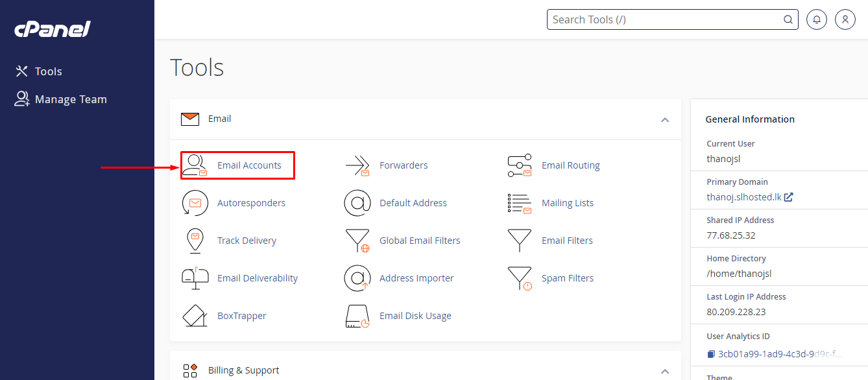The height and width of the screenshot is (380, 868).
Task: Click the BoxTrapper icon
Action: (x=195, y=316)
